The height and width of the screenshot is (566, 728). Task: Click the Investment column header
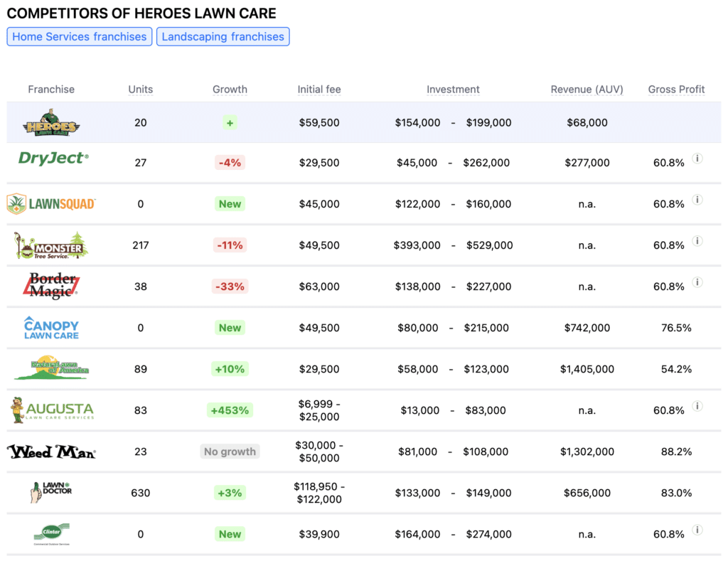453,89
